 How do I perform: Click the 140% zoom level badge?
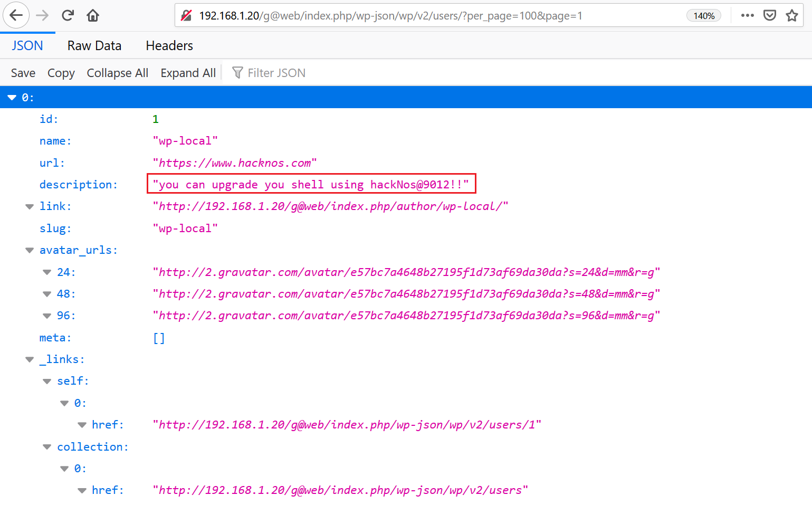704,16
